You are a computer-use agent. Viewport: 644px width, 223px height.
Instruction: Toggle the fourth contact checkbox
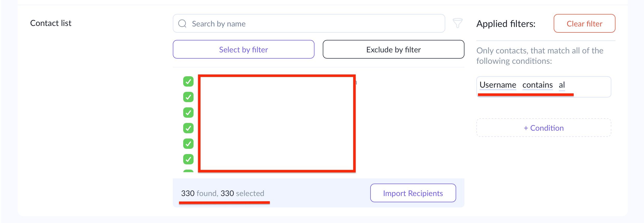188,128
